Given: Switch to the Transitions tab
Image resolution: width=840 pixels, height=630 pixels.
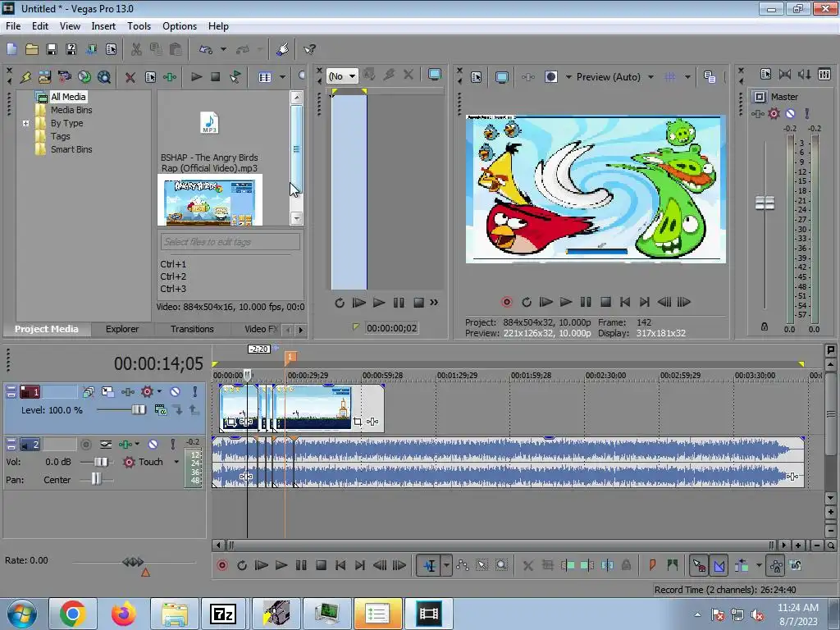Looking at the screenshot, I should pyautogui.click(x=192, y=329).
